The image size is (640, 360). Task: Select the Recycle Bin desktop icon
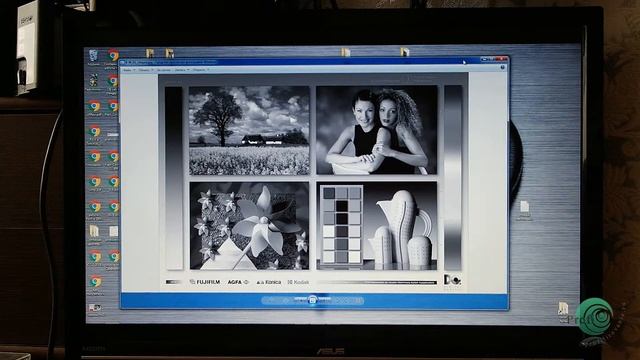93,57
